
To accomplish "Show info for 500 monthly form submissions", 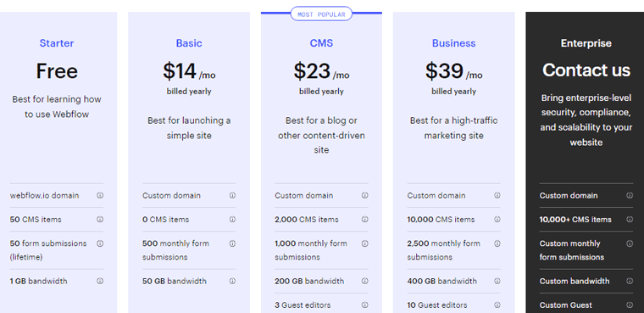I will pyautogui.click(x=232, y=243).
